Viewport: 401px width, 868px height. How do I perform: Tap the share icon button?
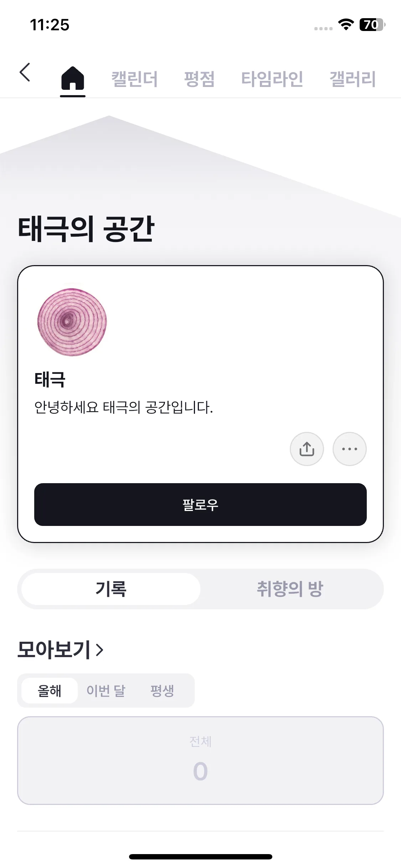[x=307, y=449]
